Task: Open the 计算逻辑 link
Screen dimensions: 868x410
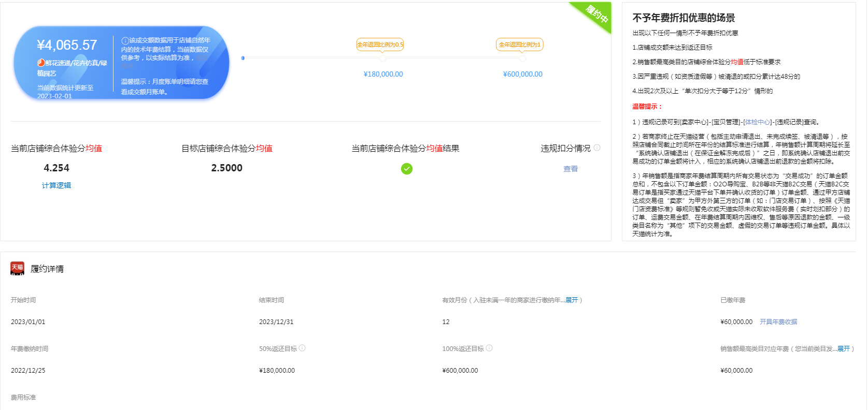Action: pyautogui.click(x=56, y=185)
